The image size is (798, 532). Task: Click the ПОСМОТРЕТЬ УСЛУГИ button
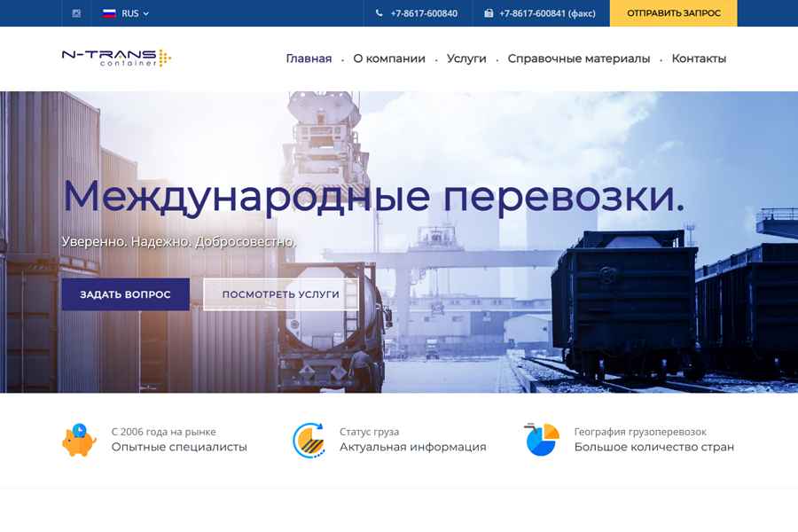tap(280, 293)
